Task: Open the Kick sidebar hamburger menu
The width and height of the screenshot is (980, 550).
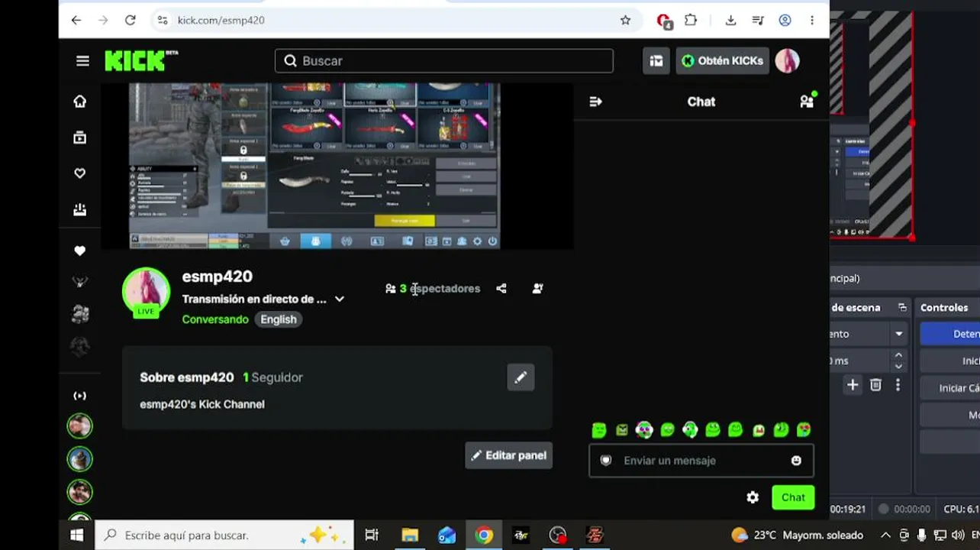Action: click(82, 61)
